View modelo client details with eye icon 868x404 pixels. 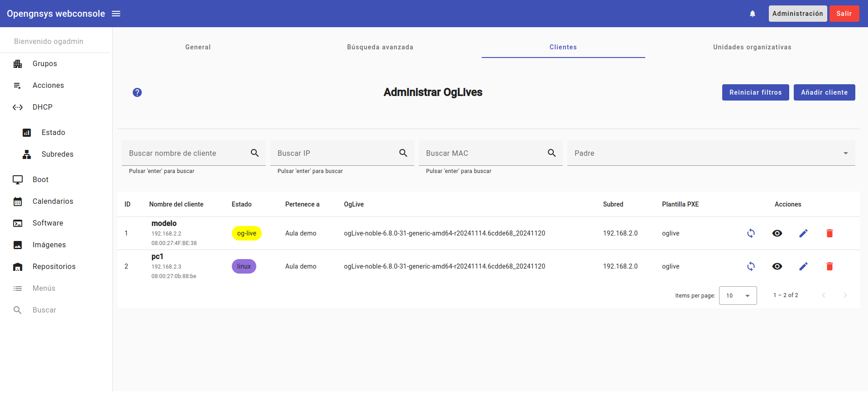click(777, 233)
